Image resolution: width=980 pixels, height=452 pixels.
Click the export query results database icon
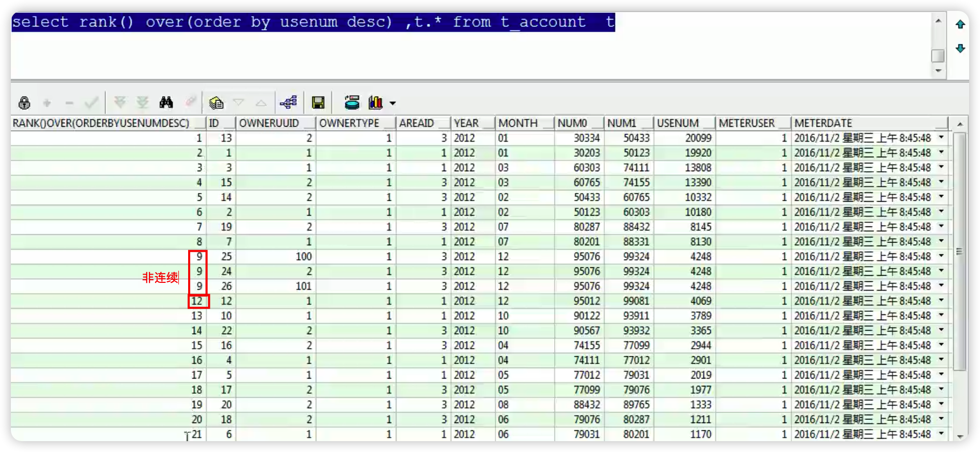352,102
